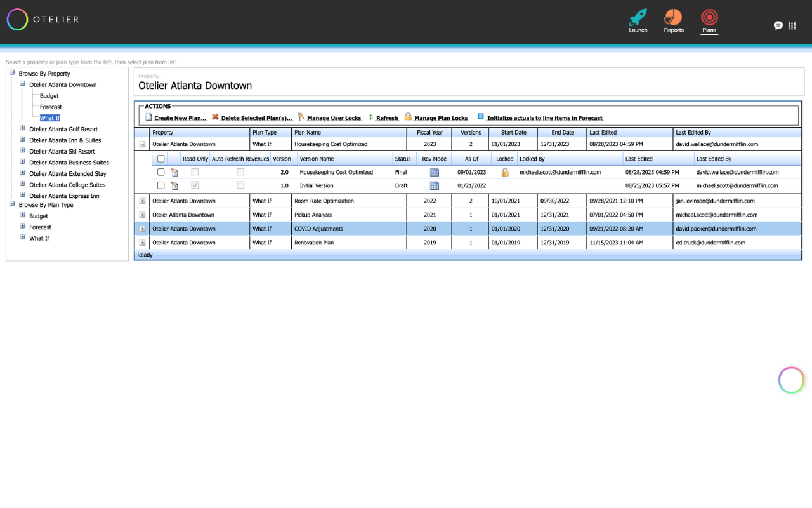Sort by the Fiscal Year column header
The image size is (812, 508).
(x=429, y=133)
